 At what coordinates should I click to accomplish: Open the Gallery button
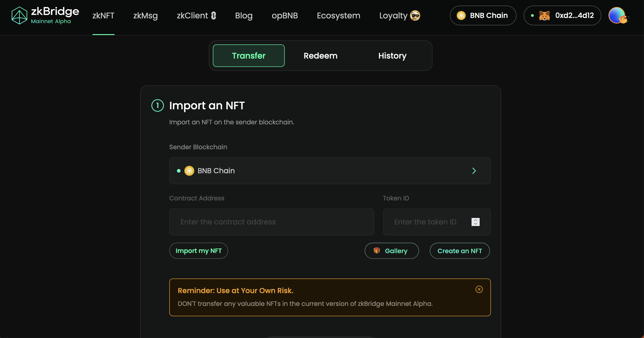392,251
